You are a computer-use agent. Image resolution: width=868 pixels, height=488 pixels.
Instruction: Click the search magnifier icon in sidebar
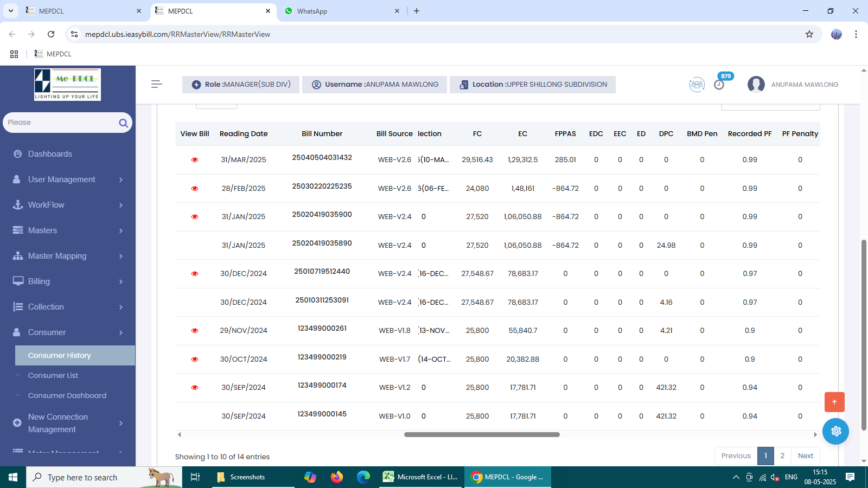123,123
